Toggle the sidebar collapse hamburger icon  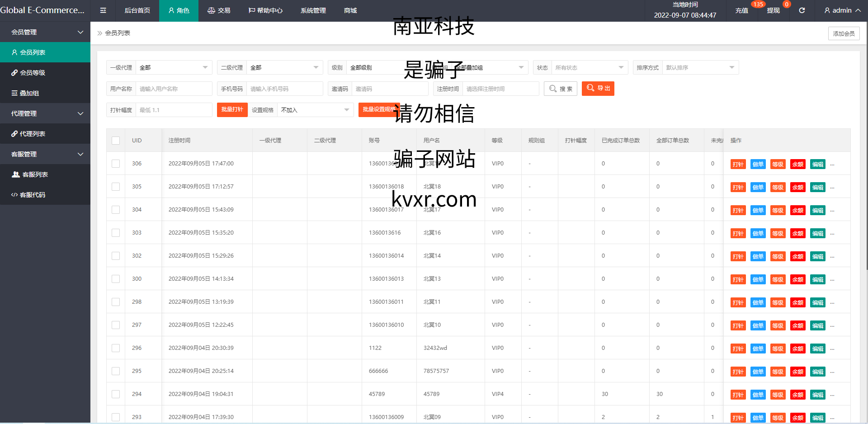point(103,10)
